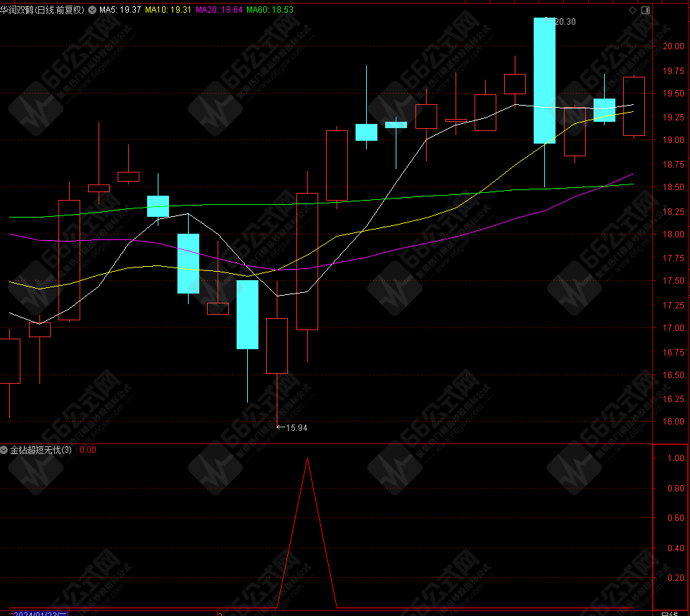The height and width of the screenshot is (616, 690).
Task: Select the MA5 moving average label
Action: click(x=120, y=11)
